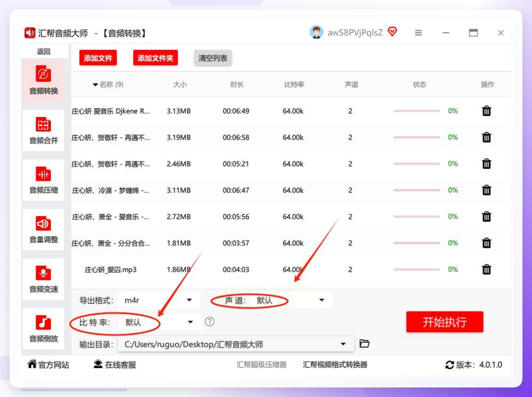This screenshot has width=532, height=397.
Task: Open the 音量调整 volume adjust tool
Action: 43,230
